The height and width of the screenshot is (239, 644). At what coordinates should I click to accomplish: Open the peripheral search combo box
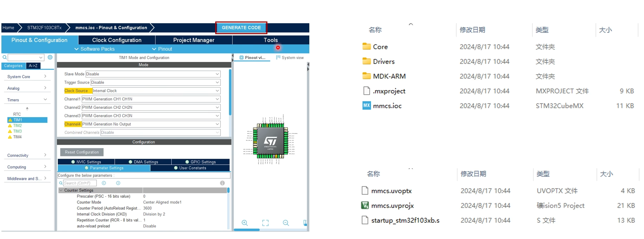(x=26, y=57)
